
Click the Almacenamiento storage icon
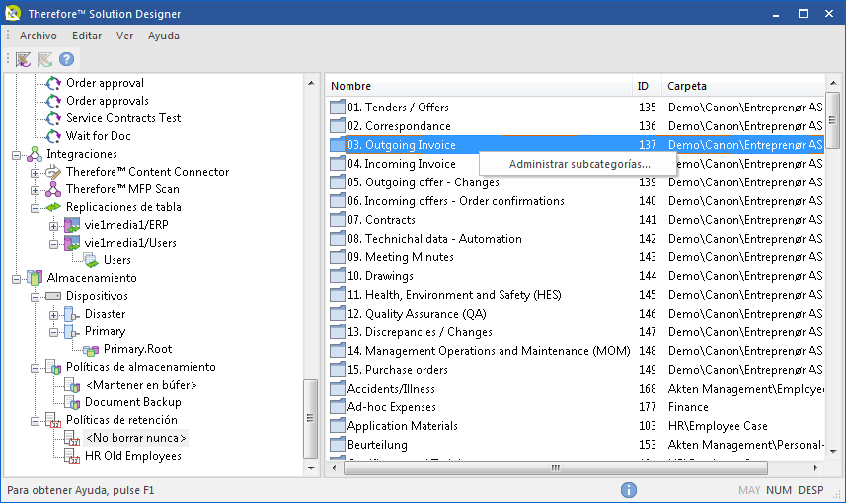point(35,278)
